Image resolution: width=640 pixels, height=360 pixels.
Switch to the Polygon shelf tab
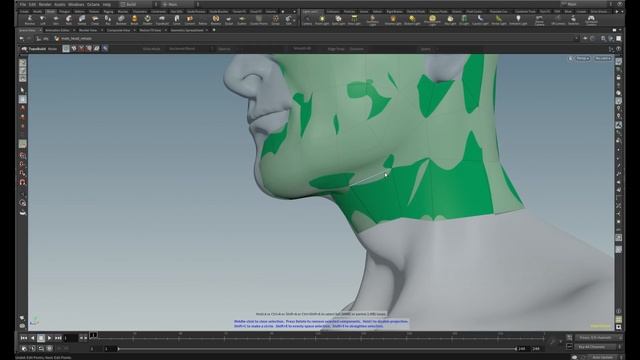click(64, 11)
